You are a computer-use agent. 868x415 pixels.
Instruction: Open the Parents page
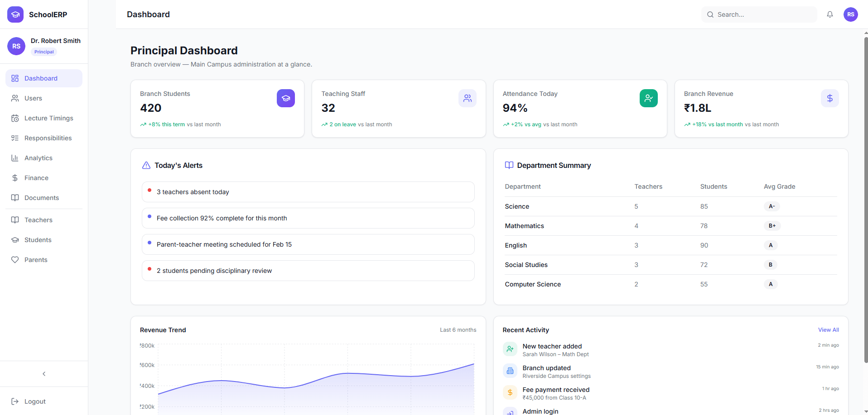click(44, 260)
